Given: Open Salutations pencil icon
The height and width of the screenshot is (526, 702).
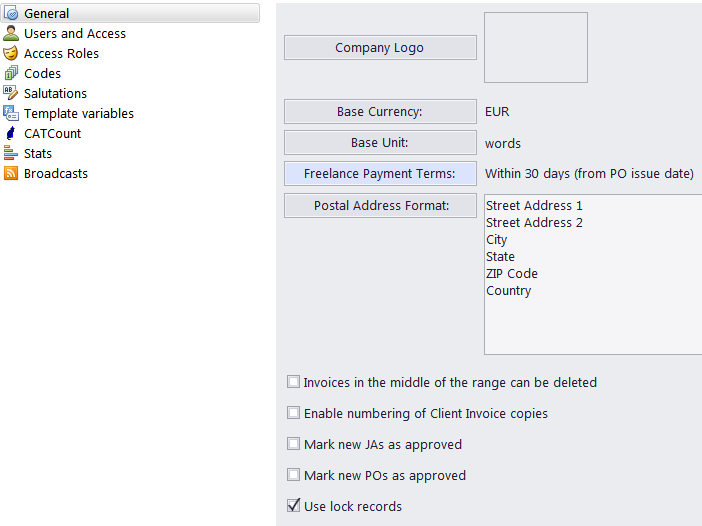Looking at the screenshot, I should coord(11,93).
